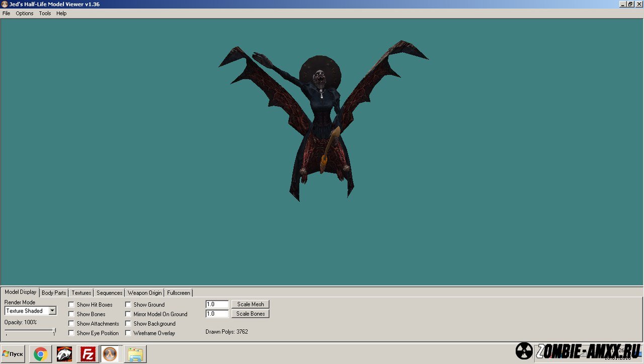The width and height of the screenshot is (644, 364).
Task: Click the Render Mode label
Action: pos(20,303)
